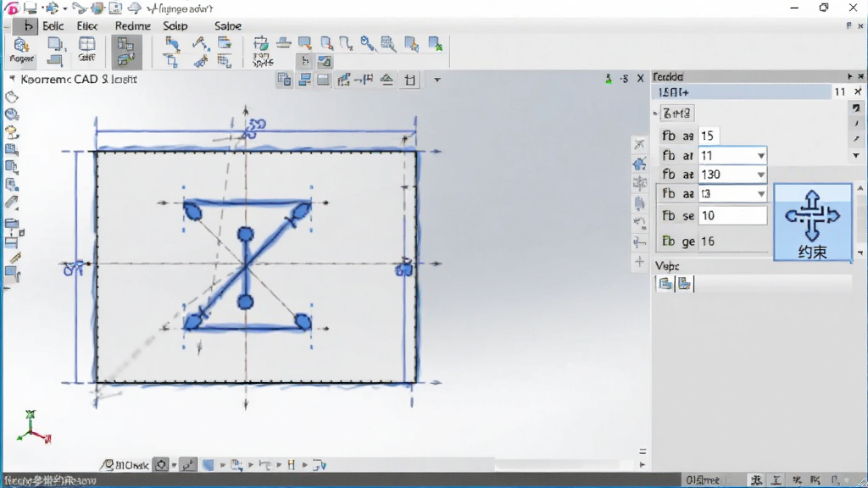The width and height of the screenshot is (868, 488).
Task: Close the CAD document view with X
Action: pyautogui.click(x=641, y=79)
